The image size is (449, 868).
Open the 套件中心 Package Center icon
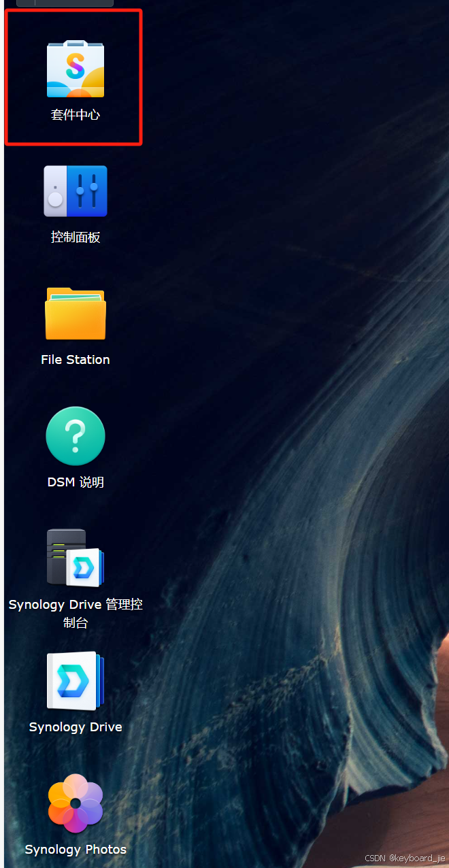click(x=76, y=69)
